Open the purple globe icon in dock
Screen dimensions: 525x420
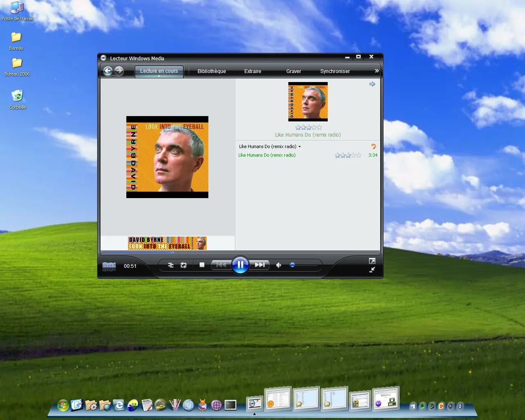click(x=217, y=406)
